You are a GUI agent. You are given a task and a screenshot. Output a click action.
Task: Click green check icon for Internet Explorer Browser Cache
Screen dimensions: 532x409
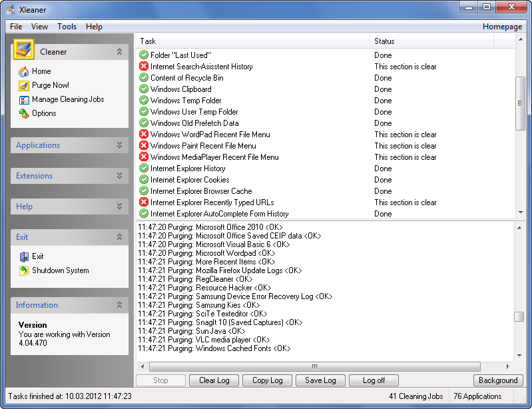click(144, 191)
